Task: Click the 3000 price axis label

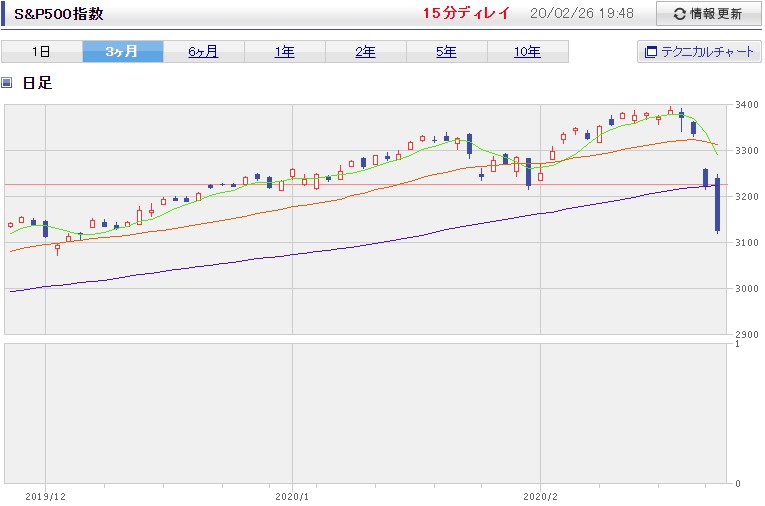Action: [x=746, y=288]
